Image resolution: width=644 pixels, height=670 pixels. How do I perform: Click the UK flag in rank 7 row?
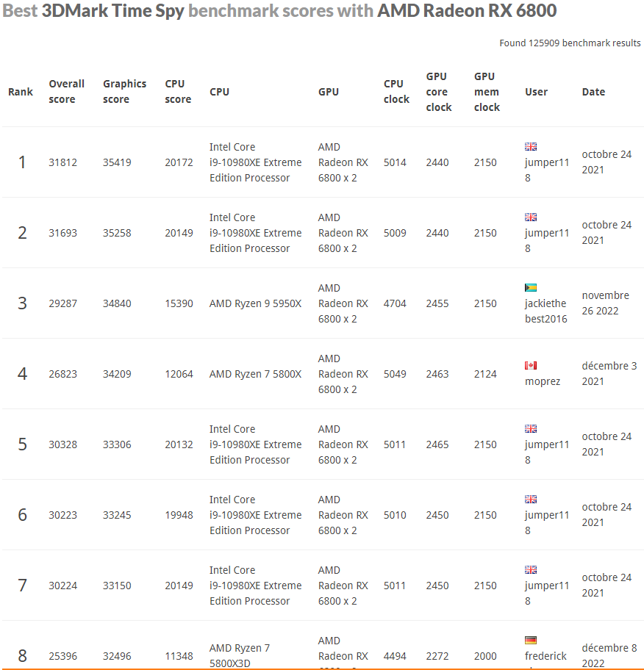pos(531,569)
